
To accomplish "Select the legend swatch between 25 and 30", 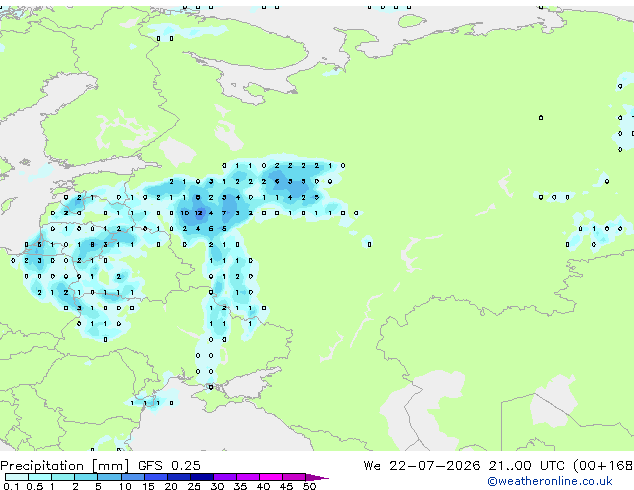I will (202, 477).
